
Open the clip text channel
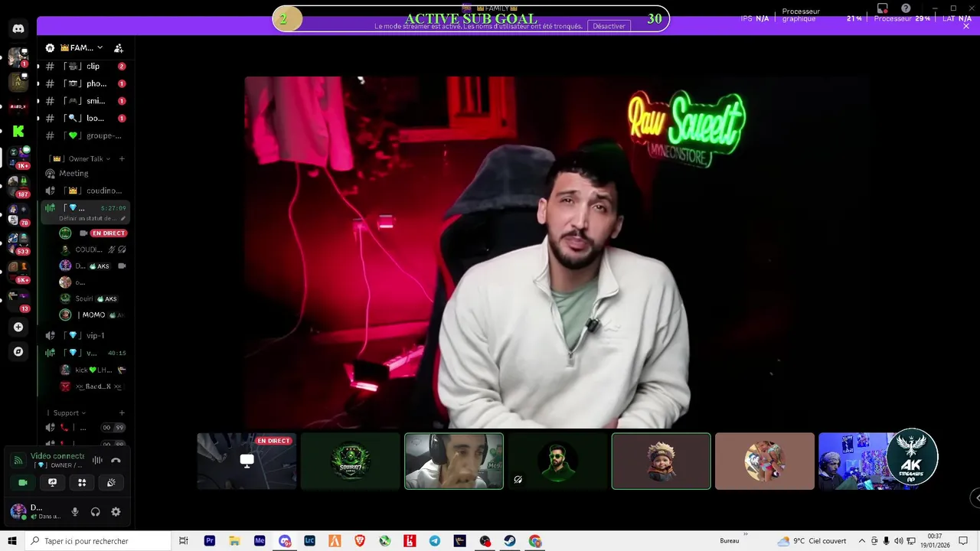tap(85, 67)
